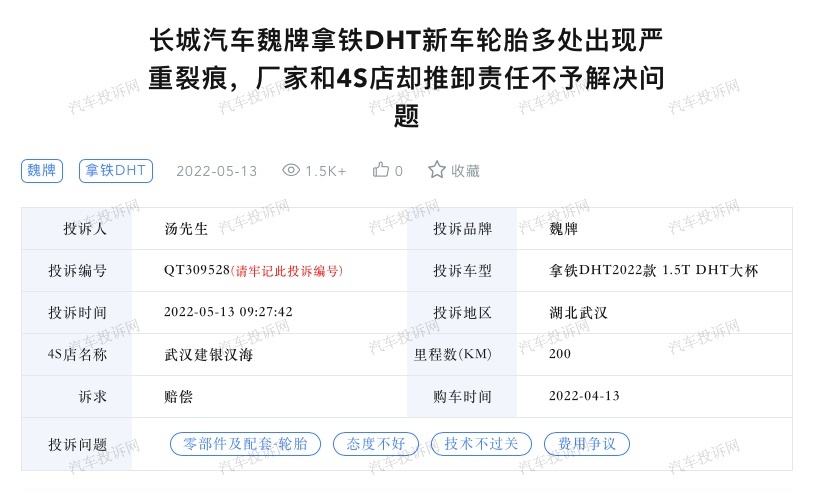Click the 魏牌 value in 投诉品牌 row
815x491 pixels.
(x=564, y=229)
